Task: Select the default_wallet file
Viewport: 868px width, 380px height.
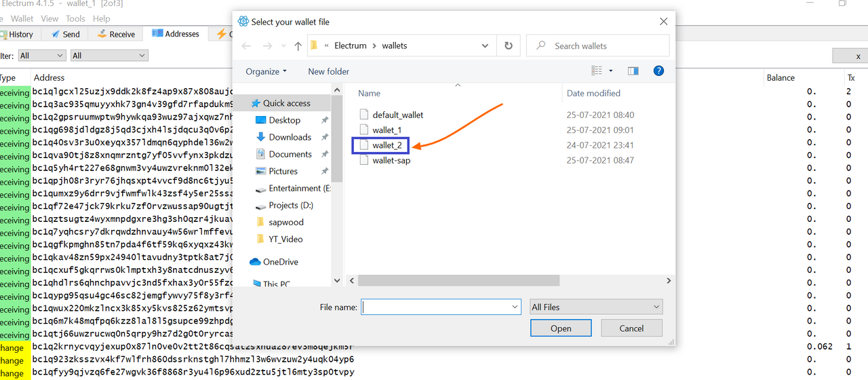Action: 397,115
